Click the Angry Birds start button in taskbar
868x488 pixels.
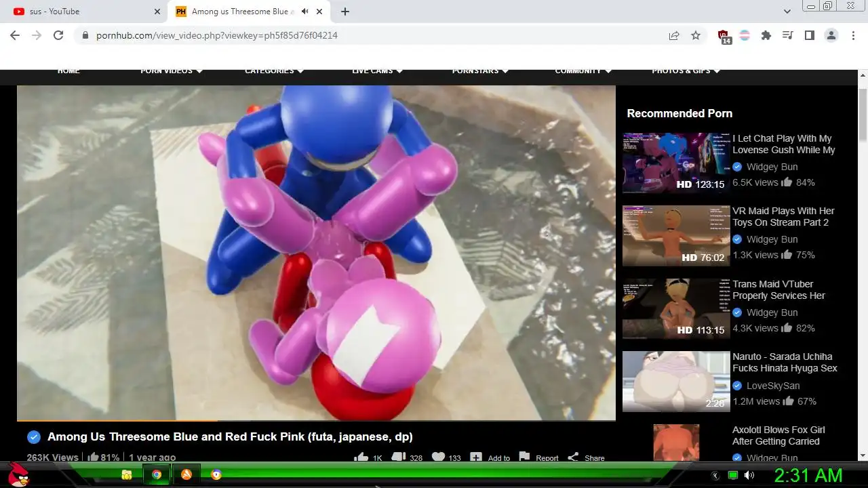click(x=18, y=475)
